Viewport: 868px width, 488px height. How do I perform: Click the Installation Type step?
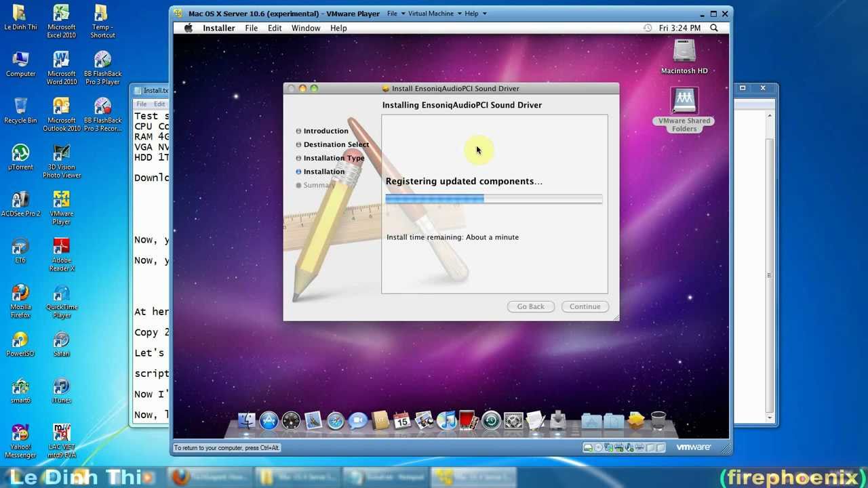(x=334, y=158)
